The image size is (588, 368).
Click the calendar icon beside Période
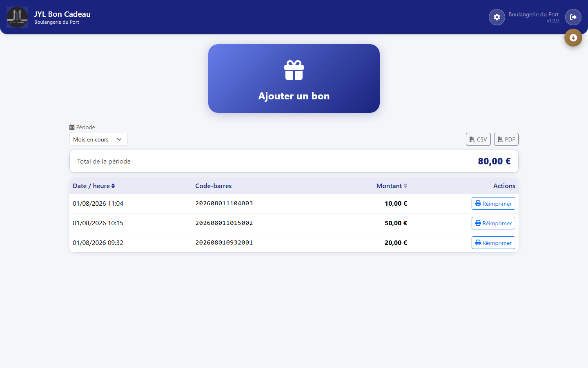72,127
